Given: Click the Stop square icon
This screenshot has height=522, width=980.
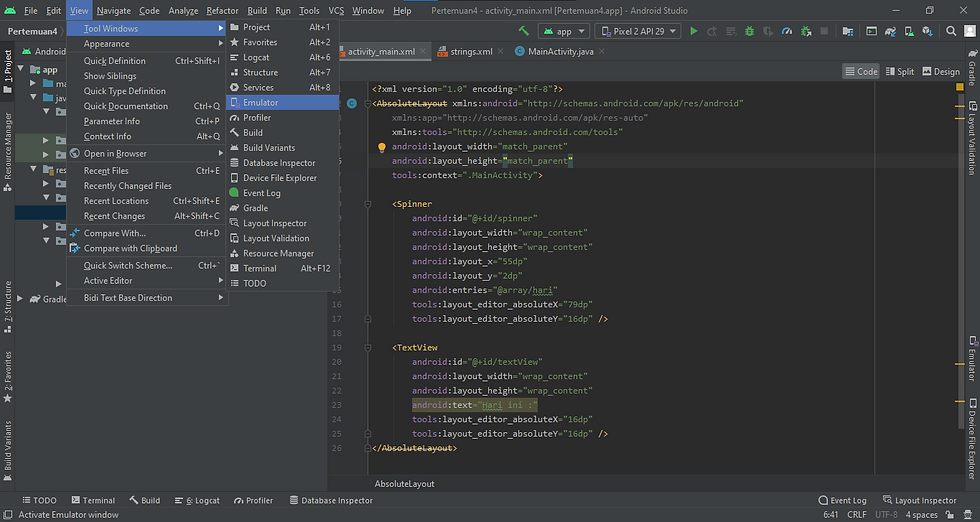Looking at the screenshot, I should click(824, 31).
